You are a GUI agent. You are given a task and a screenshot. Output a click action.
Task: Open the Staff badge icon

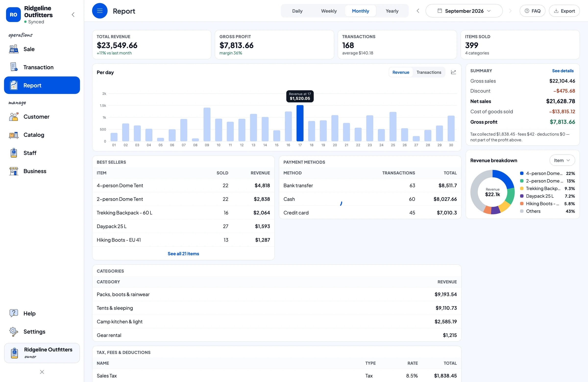[x=14, y=153]
